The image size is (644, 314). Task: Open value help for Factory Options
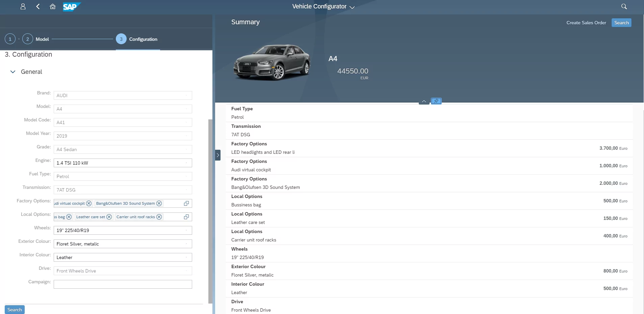[186, 203]
